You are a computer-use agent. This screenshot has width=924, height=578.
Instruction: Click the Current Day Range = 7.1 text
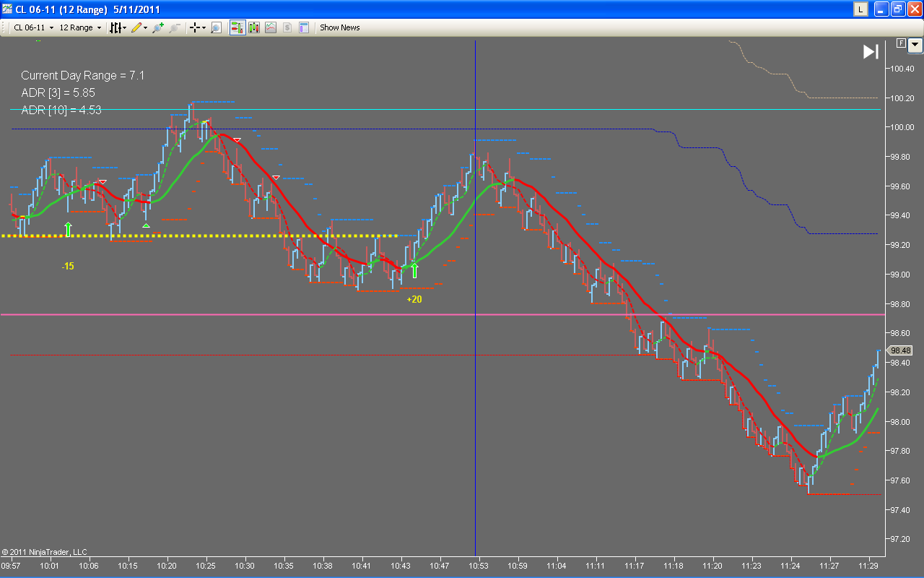[x=83, y=75]
